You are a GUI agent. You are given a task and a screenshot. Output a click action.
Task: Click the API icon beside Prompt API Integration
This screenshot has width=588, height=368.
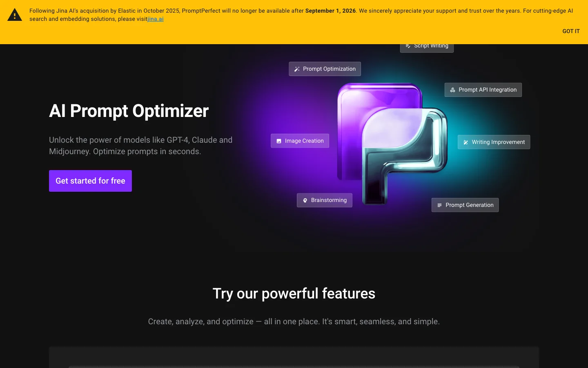452,90
